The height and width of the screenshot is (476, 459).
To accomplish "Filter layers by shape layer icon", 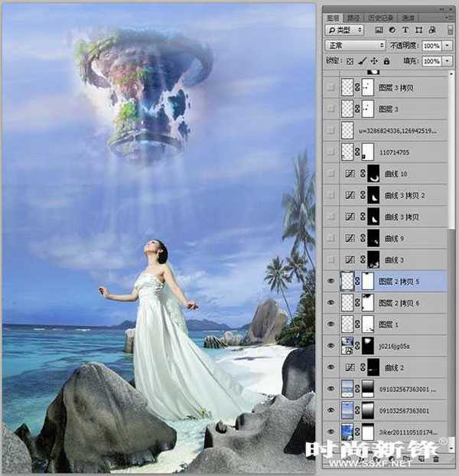I will point(417,30).
